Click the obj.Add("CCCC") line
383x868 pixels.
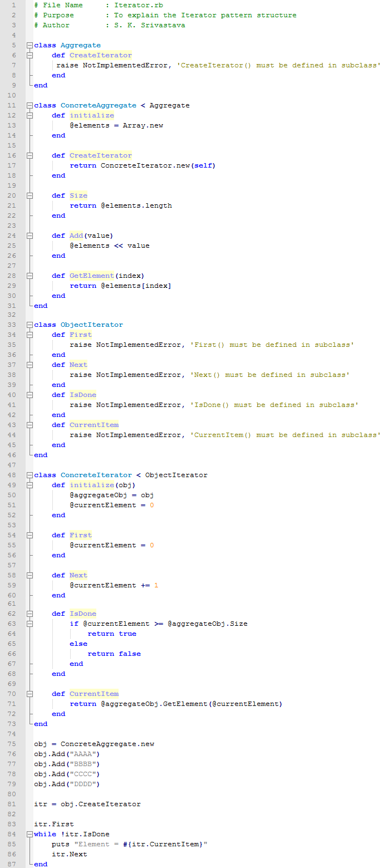coord(67,774)
